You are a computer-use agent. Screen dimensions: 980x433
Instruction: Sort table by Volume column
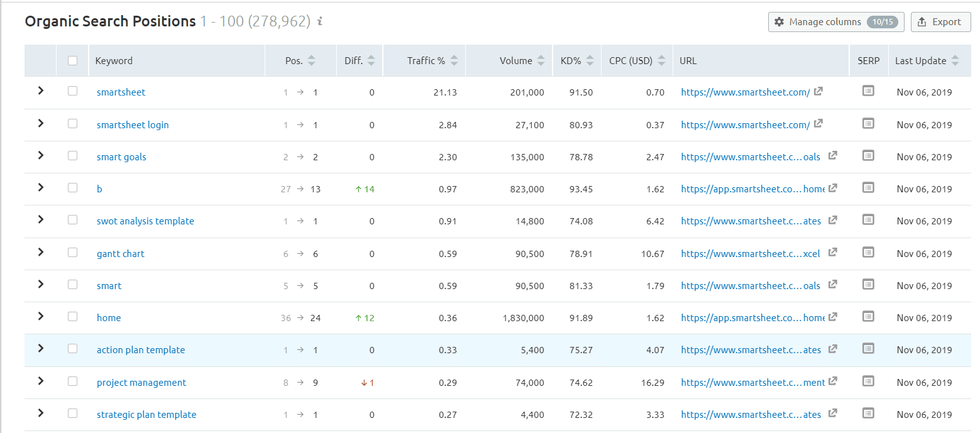click(x=541, y=61)
